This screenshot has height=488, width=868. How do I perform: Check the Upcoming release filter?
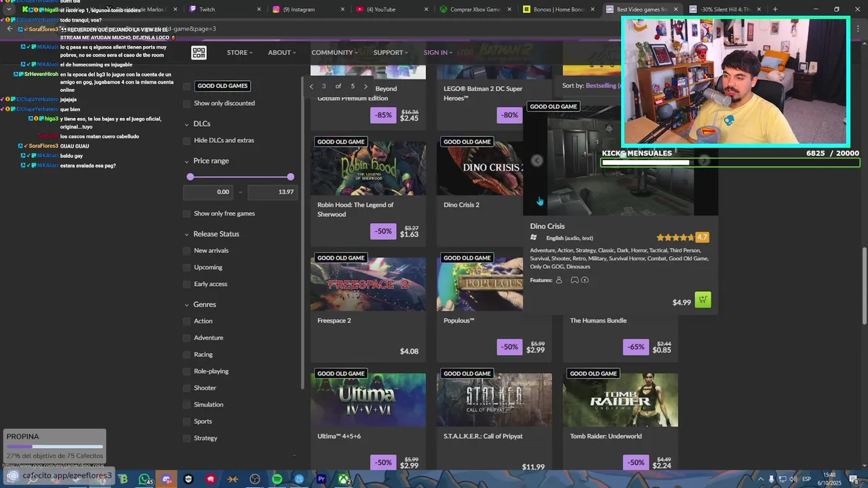click(187, 267)
